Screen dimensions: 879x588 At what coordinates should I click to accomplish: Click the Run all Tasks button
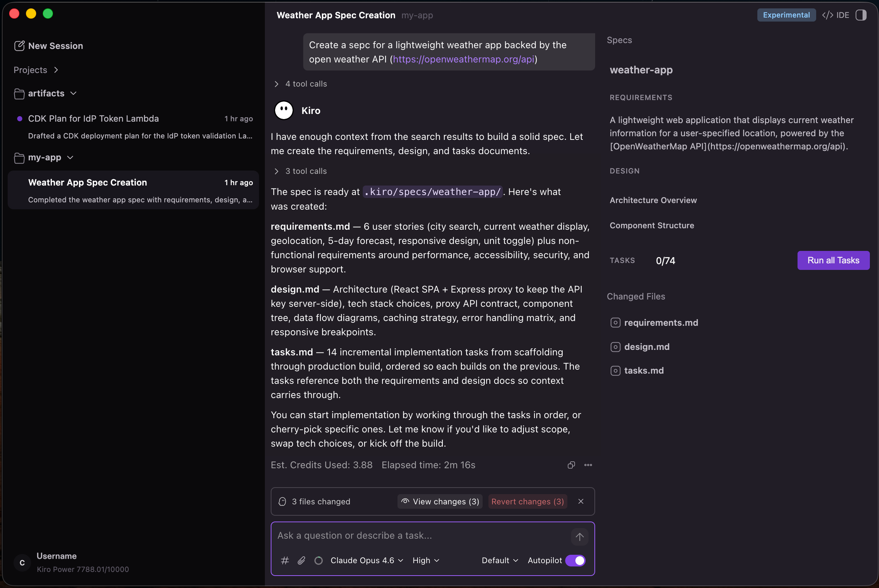pyautogui.click(x=833, y=260)
